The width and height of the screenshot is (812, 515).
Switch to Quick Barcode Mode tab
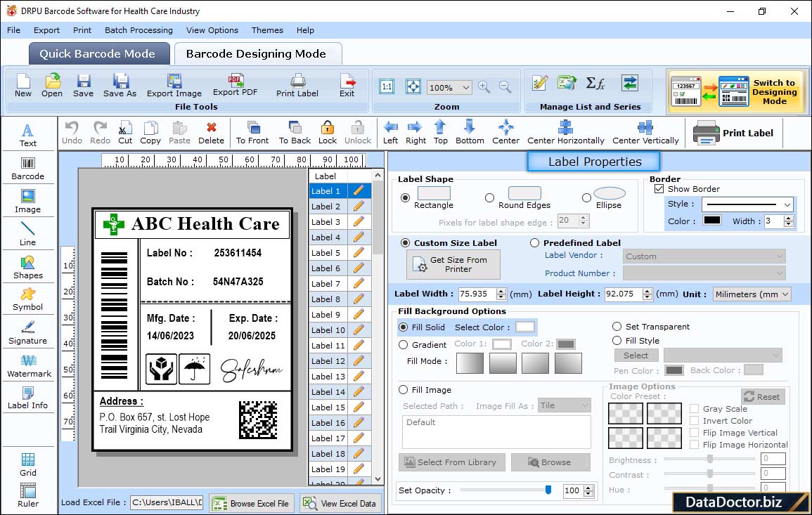[x=98, y=54]
